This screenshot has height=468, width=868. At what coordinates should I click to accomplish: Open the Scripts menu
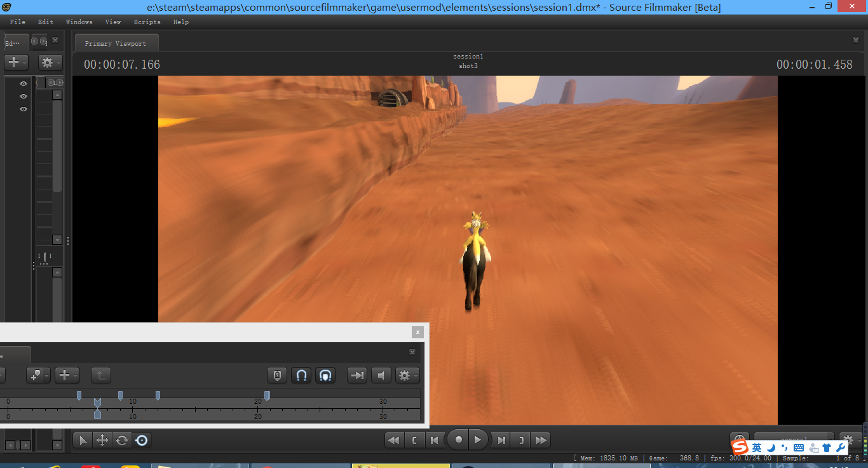pos(147,22)
